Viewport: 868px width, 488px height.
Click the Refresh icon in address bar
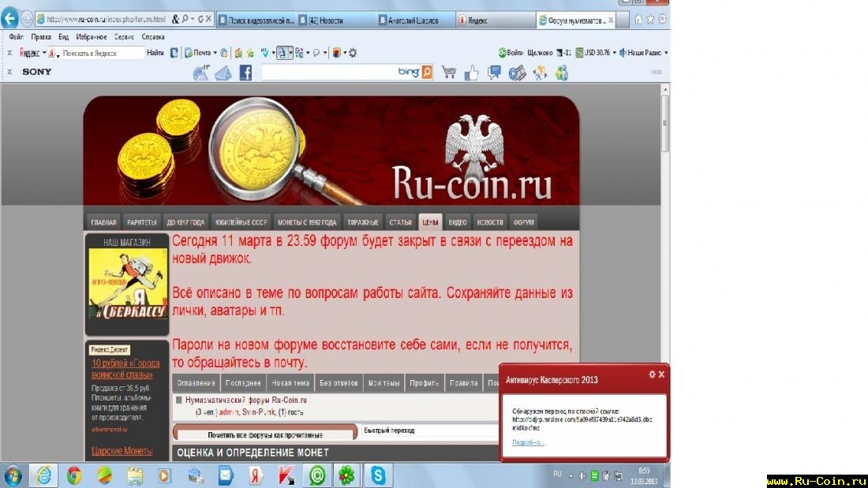200,20
